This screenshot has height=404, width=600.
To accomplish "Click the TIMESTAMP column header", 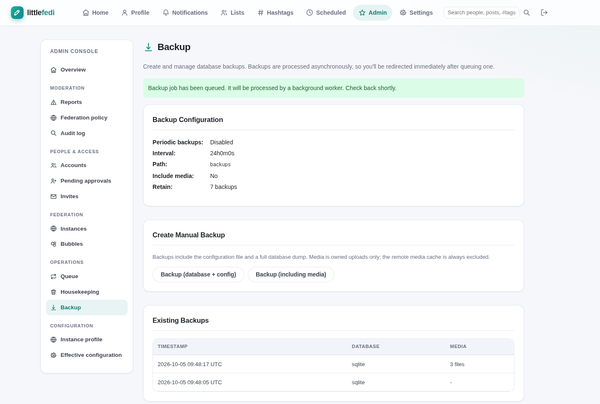I will coord(173,346).
